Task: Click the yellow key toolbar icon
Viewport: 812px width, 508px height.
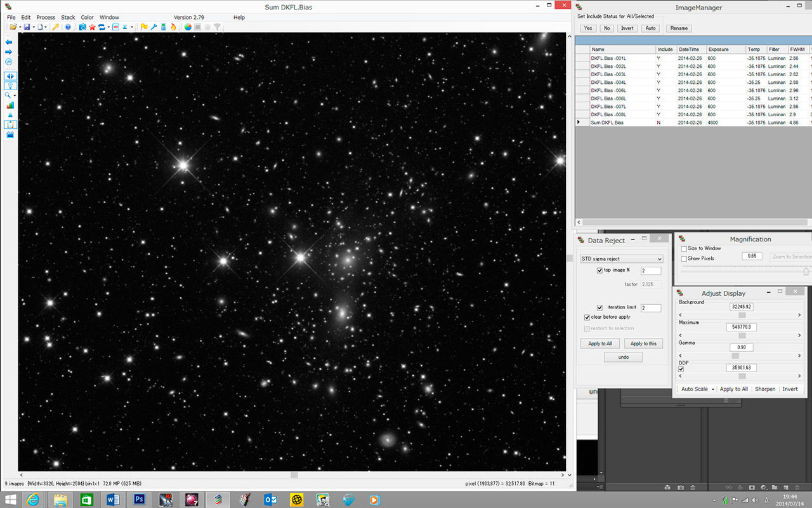Action: 56,27
